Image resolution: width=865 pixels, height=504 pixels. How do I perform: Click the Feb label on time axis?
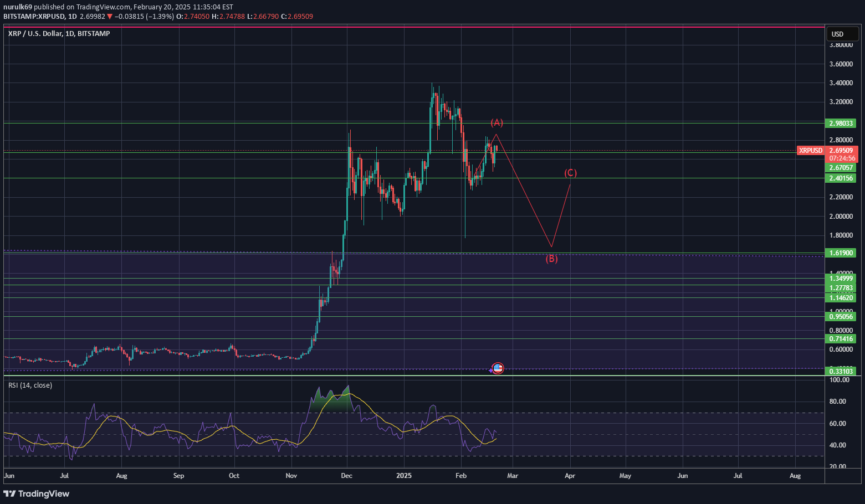(460, 476)
